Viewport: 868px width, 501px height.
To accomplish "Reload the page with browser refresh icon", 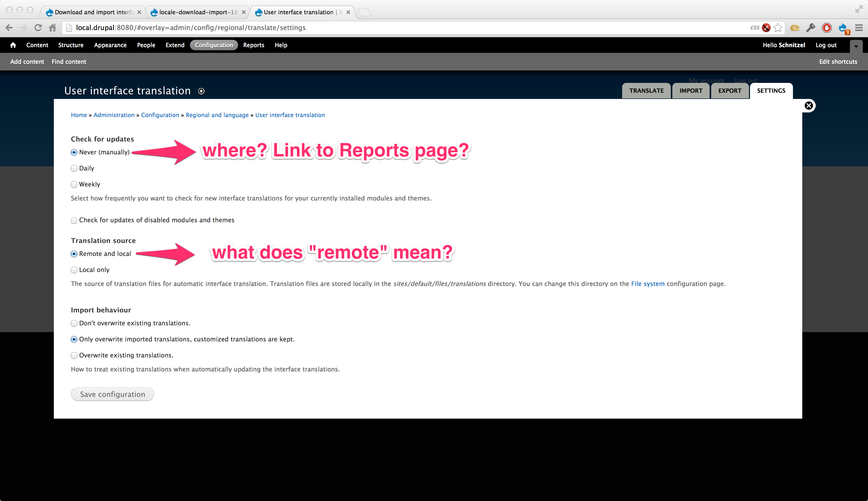I will coord(38,27).
